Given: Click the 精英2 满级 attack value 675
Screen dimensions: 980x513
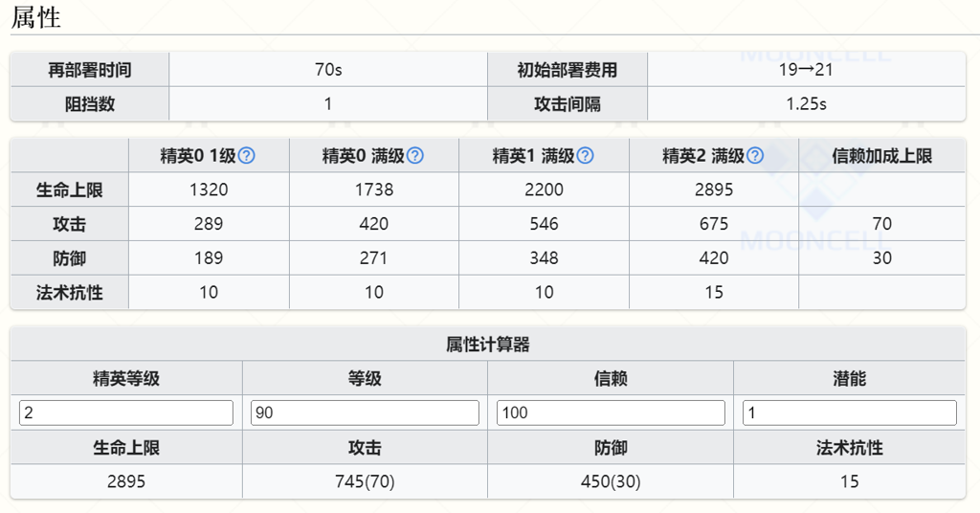Looking at the screenshot, I should 714,224.
